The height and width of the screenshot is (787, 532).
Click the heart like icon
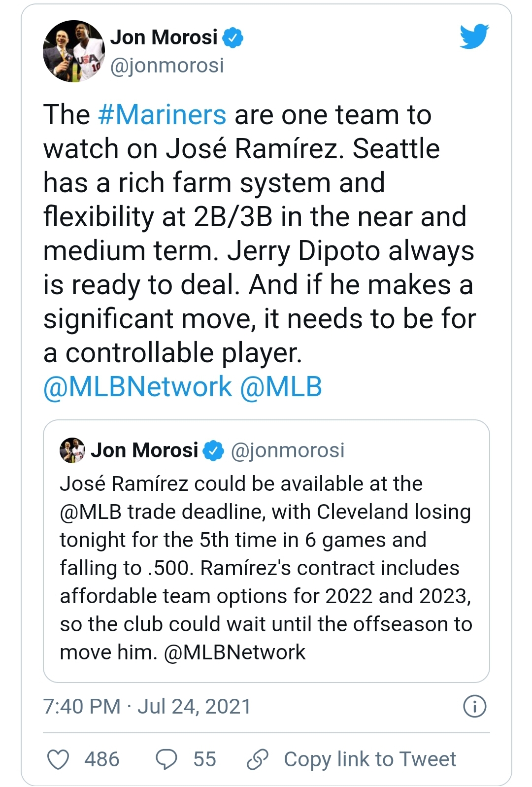coord(58,759)
